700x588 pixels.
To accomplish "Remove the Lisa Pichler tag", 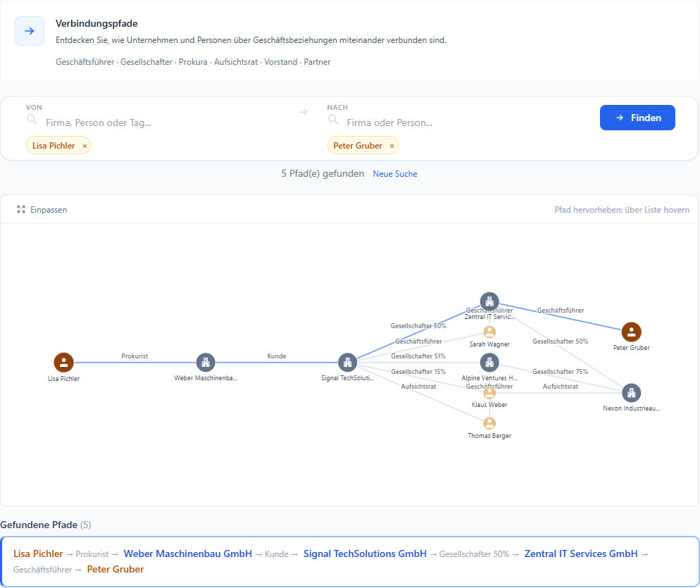I will point(85,146).
